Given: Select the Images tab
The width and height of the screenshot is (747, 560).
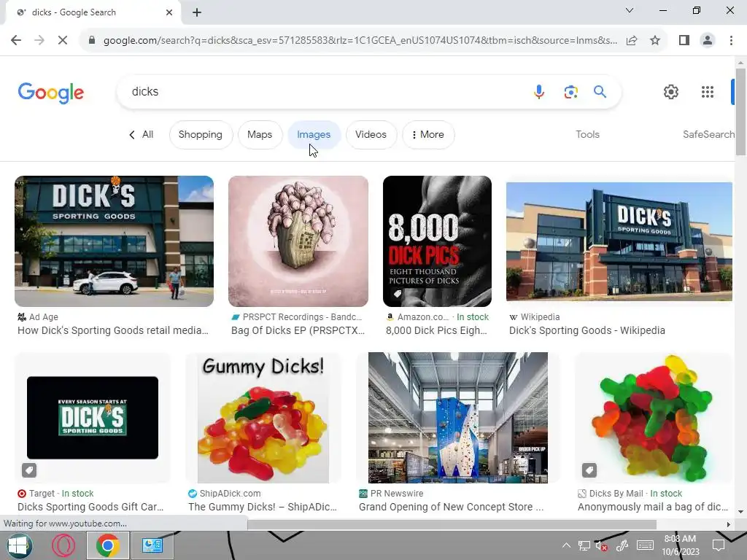Looking at the screenshot, I should point(314,135).
